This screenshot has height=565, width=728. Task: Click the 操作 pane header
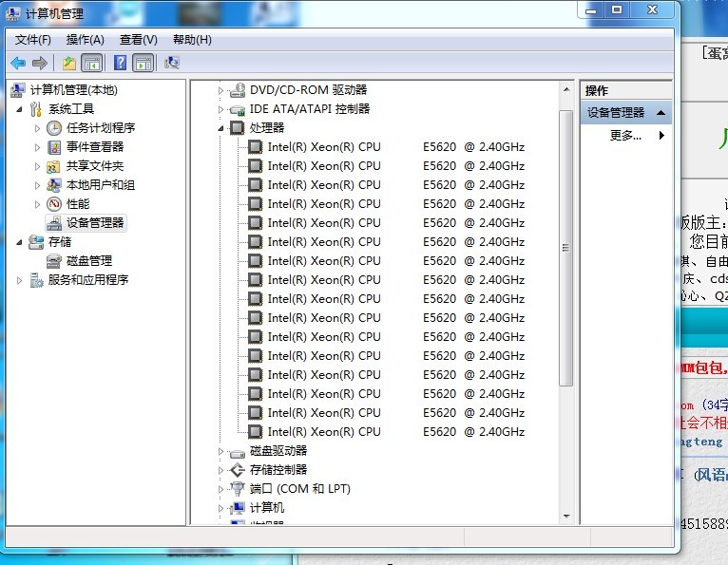pos(625,90)
